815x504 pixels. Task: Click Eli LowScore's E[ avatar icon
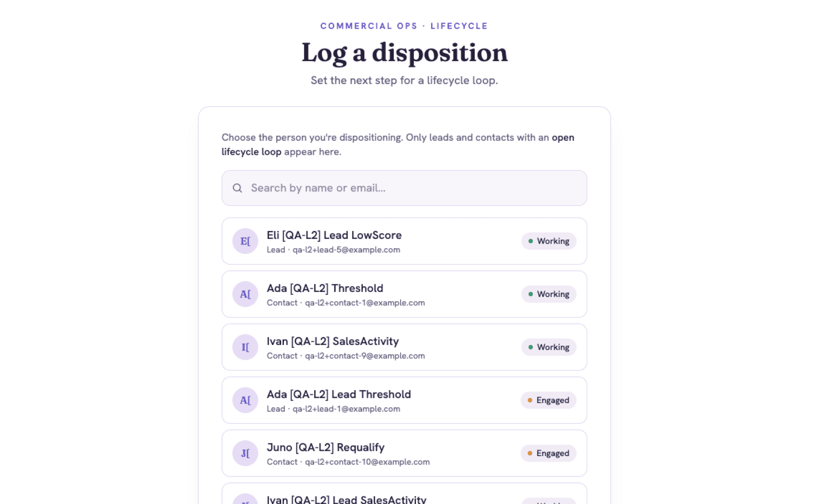coord(245,241)
